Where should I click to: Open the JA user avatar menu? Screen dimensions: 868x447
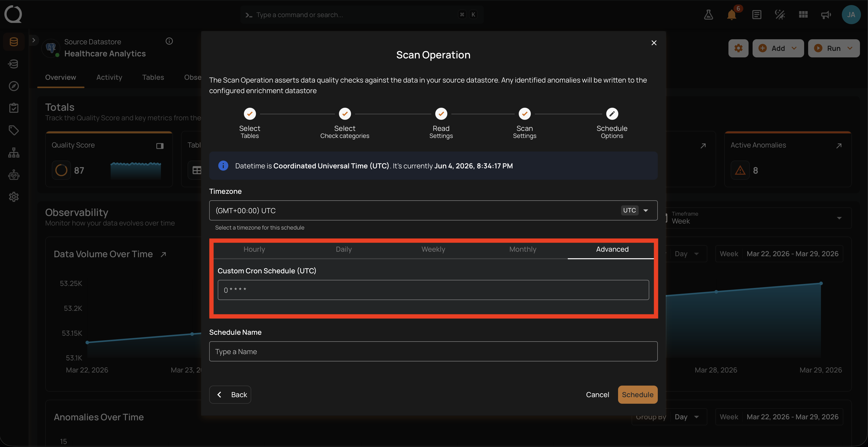851,15
